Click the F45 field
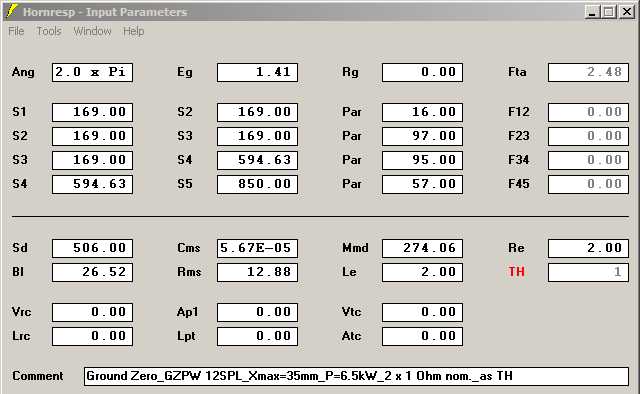This screenshot has height=394, width=640. (x=588, y=184)
